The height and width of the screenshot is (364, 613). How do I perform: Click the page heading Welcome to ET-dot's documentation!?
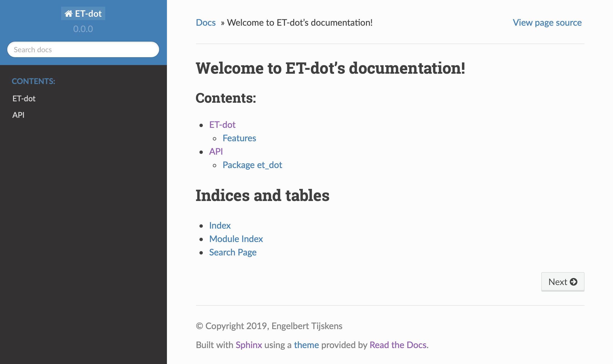coord(331,68)
